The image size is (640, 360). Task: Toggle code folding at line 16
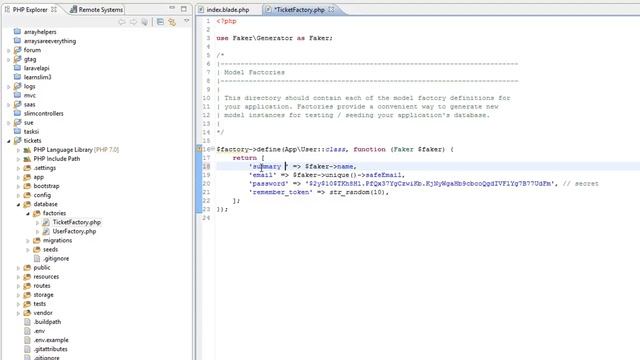pyautogui.click(x=213, y=149)
